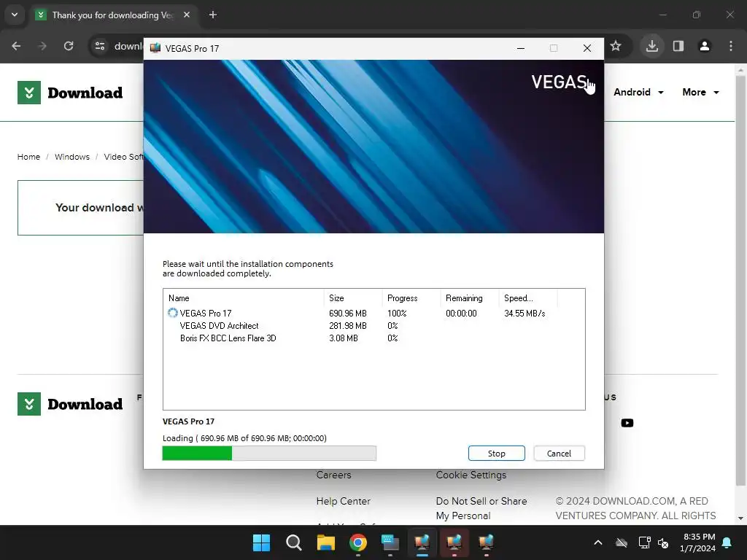This screenshot has width=747, height=560.
Task: Click the scrollbar down arrow in Chrome
Action: point(740,518)
